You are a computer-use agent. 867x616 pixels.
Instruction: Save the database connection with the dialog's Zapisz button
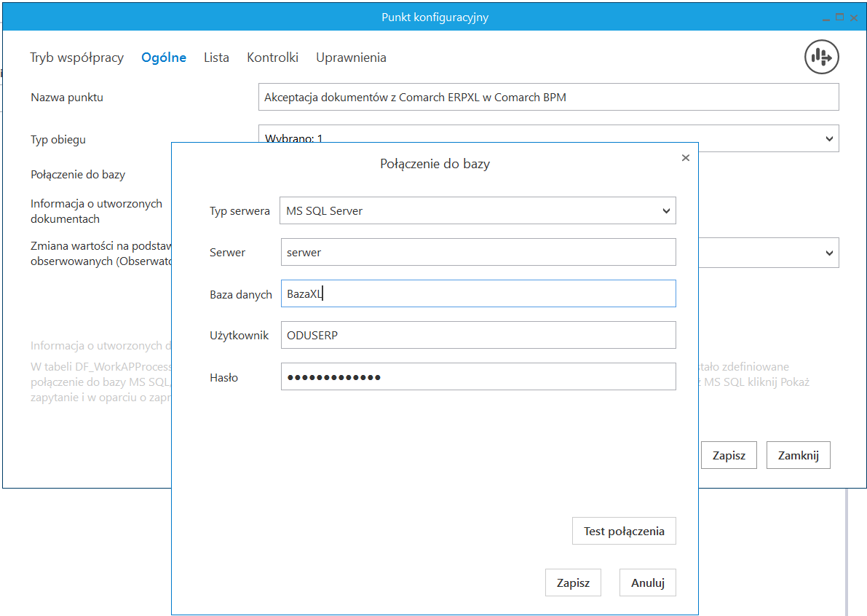tap(573, 583)
